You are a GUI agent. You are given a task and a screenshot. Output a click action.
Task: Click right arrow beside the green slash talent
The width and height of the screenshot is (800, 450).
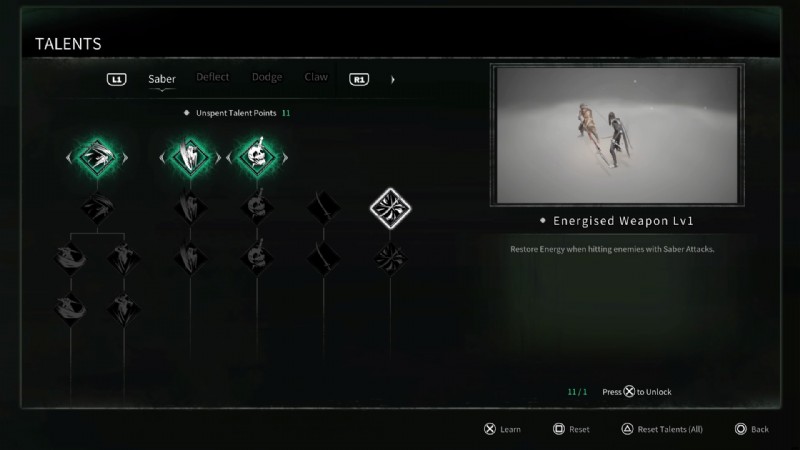pyautogui.click(x=218, y=158)
